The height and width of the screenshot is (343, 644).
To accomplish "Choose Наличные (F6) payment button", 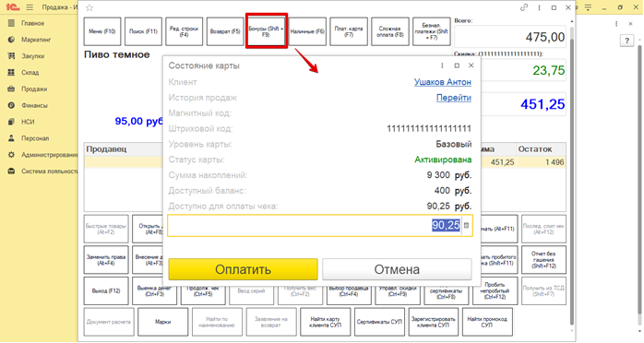I will tap(307, 31).
